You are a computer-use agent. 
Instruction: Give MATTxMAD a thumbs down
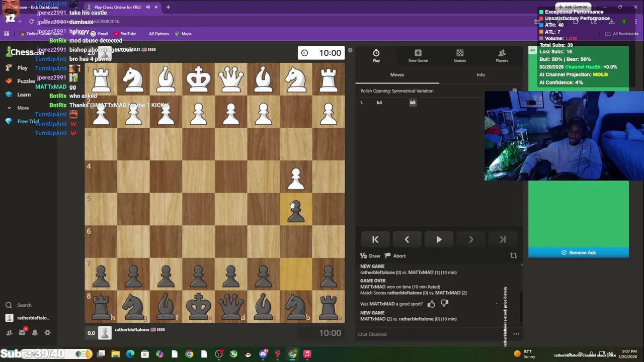pyautogui.click(x=444, y=304)
